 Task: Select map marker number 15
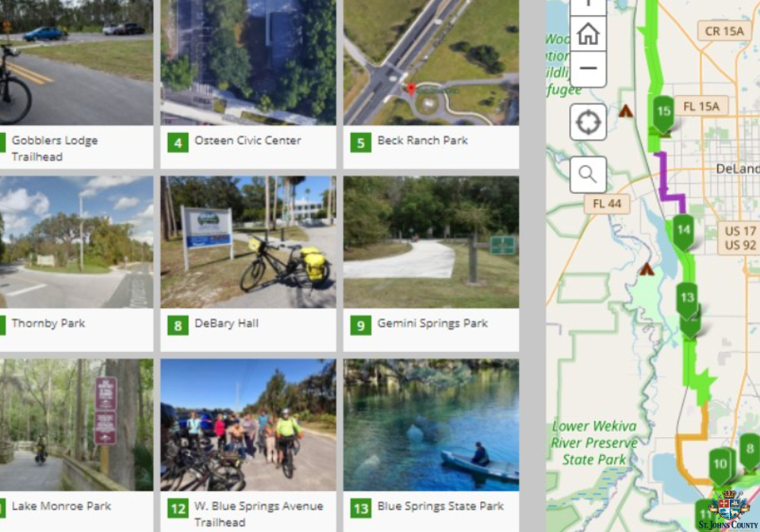click(x=663, y=113)
